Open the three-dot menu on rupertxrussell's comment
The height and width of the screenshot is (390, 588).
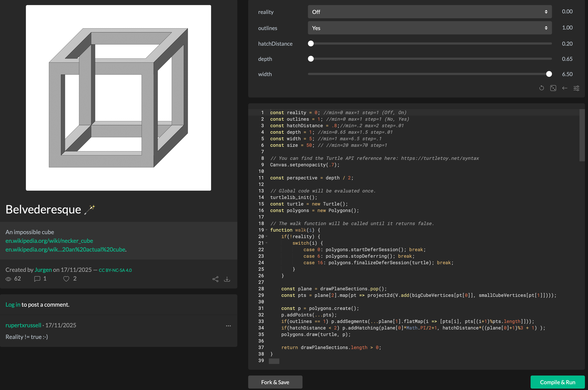tap(228, 326)
